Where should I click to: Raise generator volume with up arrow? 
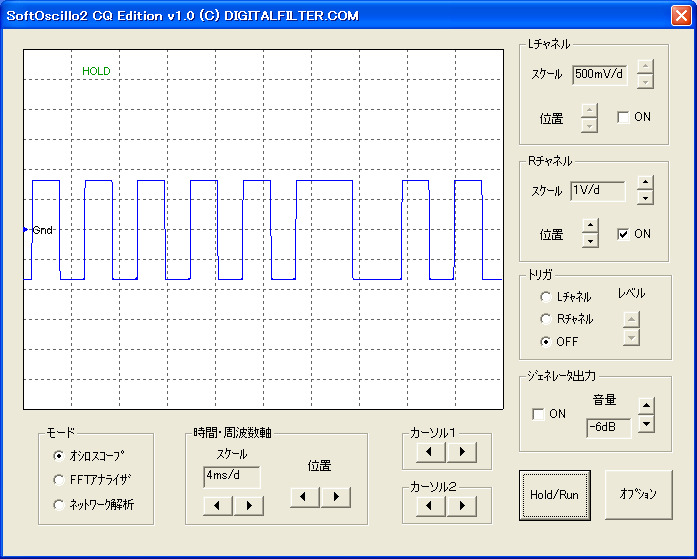(x=646, y=405)
